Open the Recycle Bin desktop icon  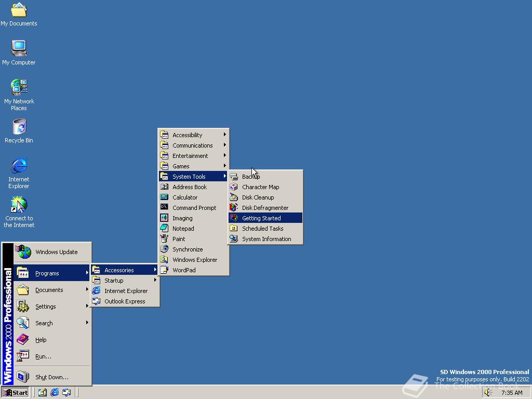(19, 131)
